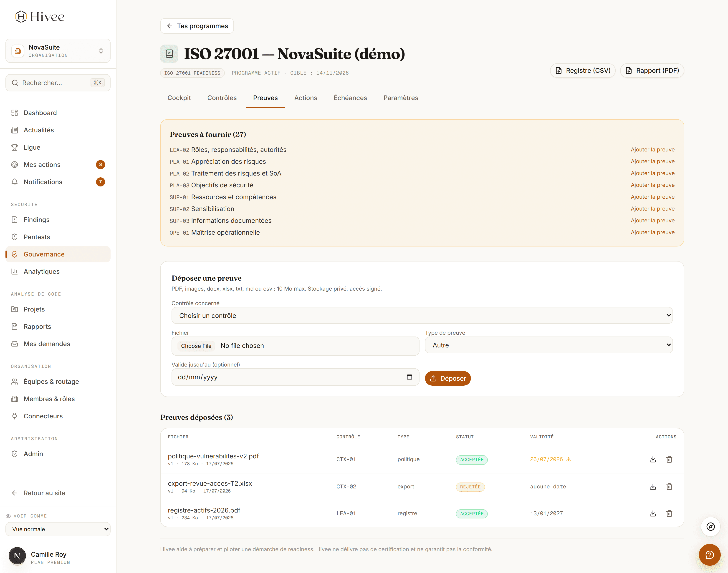Click the ISO 27001 program checklist icon
Image resolution: width=728 pixels, height=573 pixels.
pyautogui.click(x=169, y=54)
